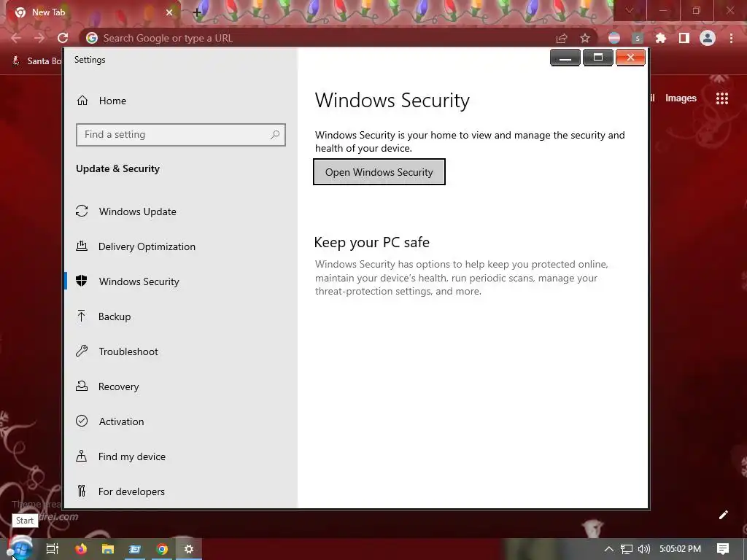
Task: Bookmark this tab with the star icon
Action: [585, 38]
